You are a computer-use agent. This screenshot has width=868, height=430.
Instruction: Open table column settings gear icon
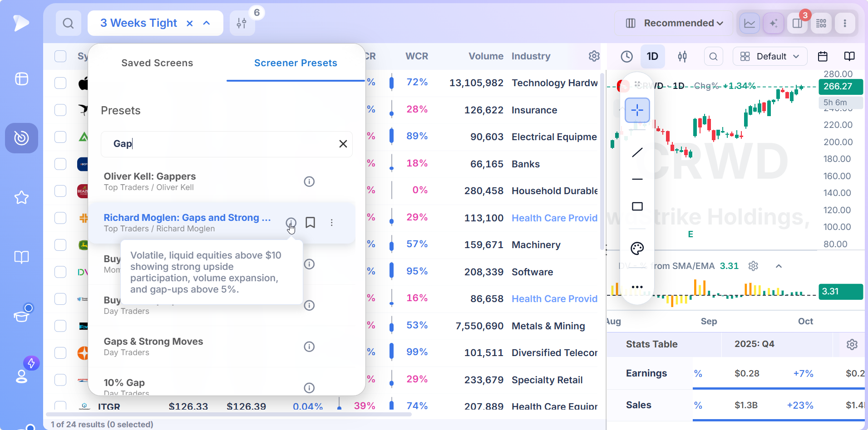(594, 56)
